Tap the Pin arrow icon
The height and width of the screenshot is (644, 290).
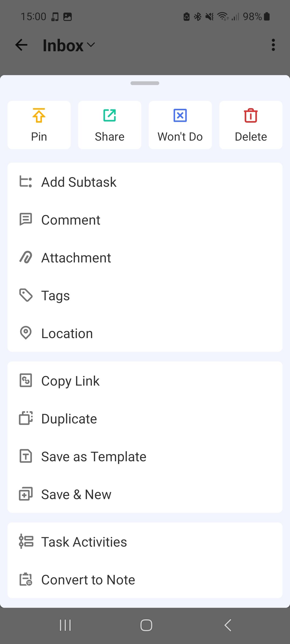click(39, 116)
